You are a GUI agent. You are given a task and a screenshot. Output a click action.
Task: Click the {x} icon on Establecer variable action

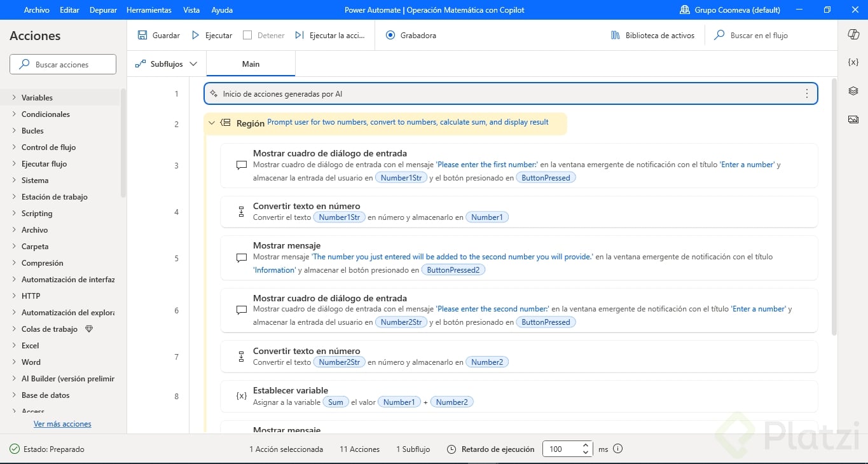[242, 396]
